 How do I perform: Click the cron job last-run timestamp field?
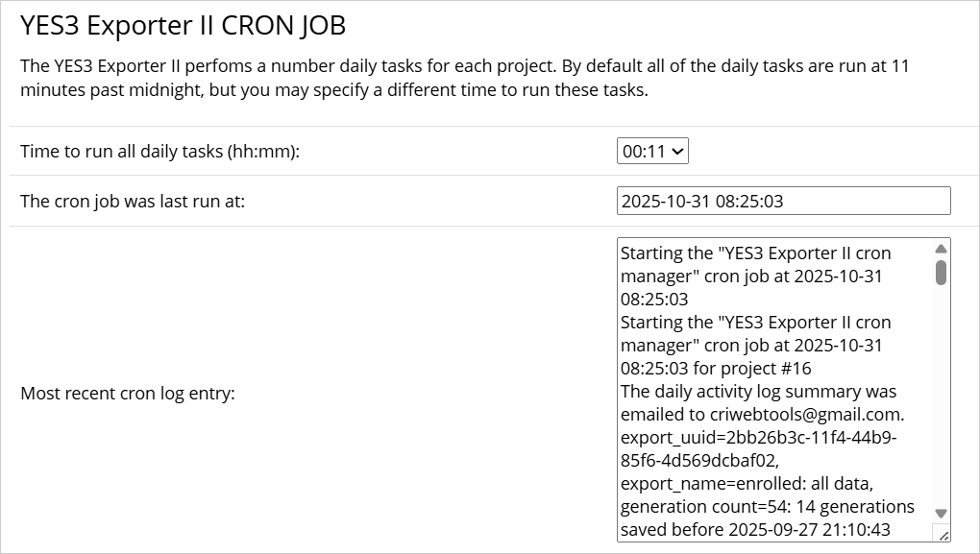tap(783, 202)
